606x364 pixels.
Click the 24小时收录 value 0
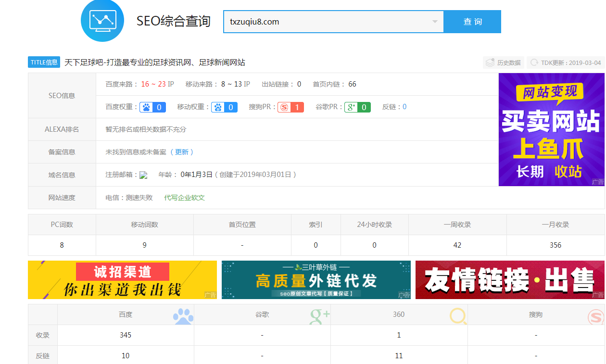tap(375, 245)
